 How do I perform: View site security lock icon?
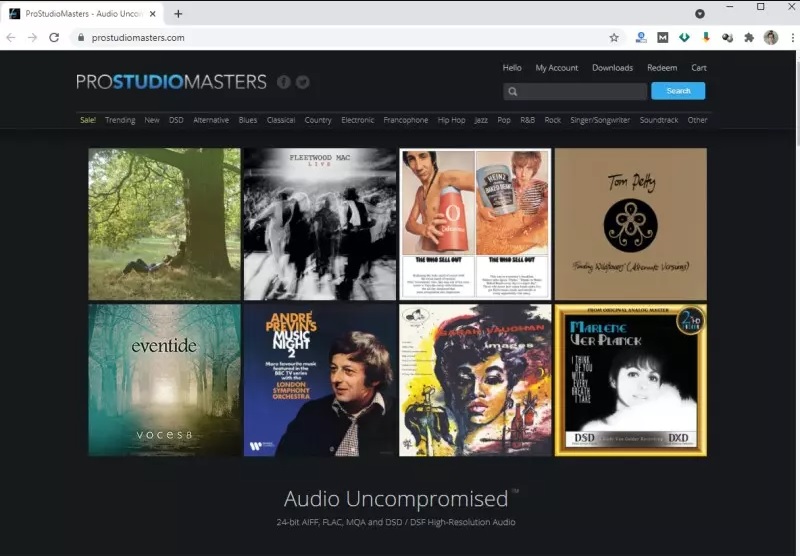click(81, 38)
